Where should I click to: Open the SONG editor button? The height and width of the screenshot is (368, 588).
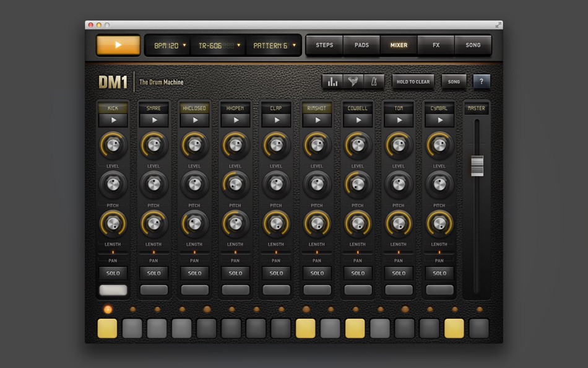[x=473, y=45]
